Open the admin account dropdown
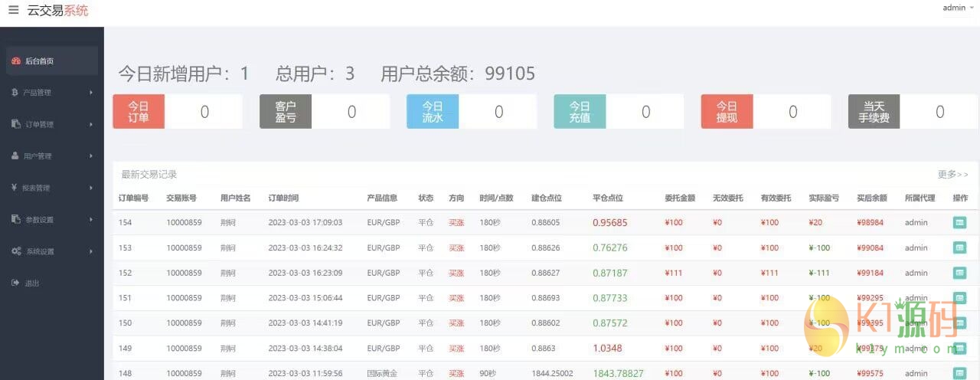Image resolution: width=980 pixels, height=380 pixels. point(957,8)
